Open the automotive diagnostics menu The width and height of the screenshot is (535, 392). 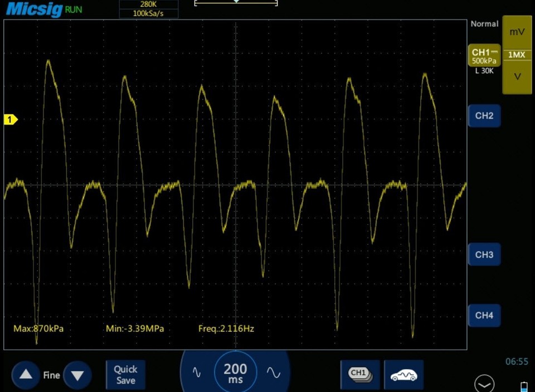click(x=404, y=375)
